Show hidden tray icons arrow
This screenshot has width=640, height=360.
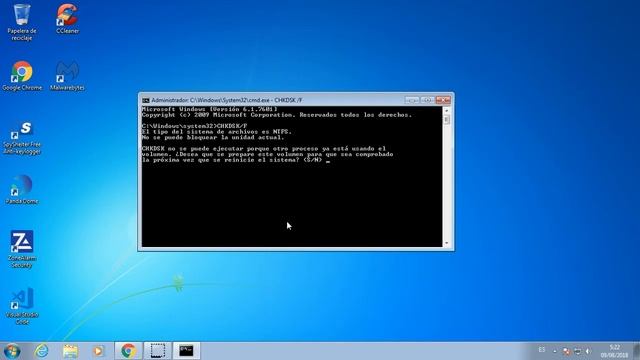pyautogui.click(x=555, y=351)
